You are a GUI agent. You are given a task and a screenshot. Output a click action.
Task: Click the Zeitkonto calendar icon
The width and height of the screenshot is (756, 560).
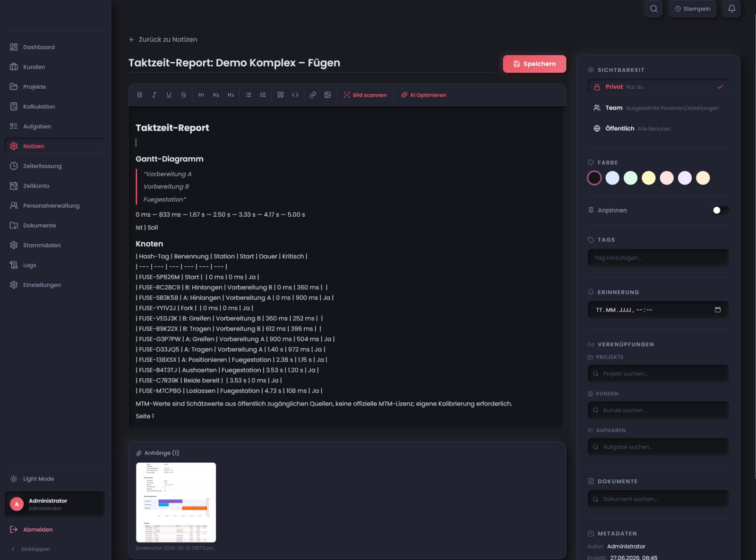click(x=14, y=186)
